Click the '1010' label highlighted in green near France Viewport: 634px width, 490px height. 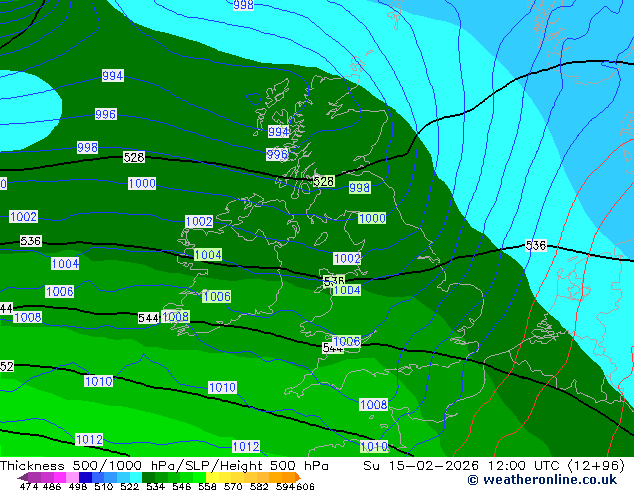(x=374, y=446)
